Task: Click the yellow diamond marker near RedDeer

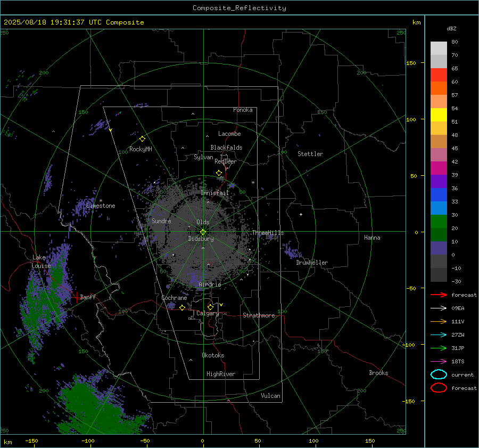Action: tap(219, 173)
